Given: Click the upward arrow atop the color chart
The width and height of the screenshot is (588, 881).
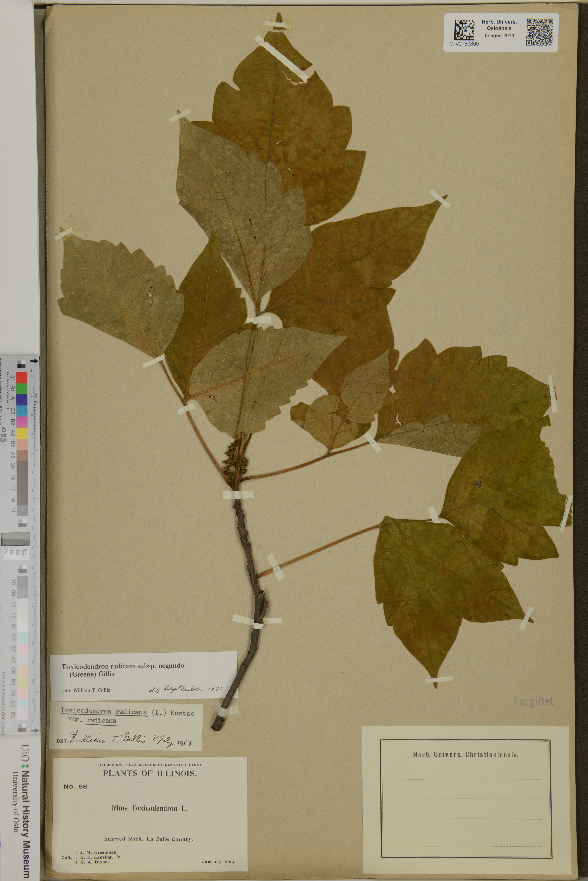Looking at the screenshot, I should [x=34, y=361].
